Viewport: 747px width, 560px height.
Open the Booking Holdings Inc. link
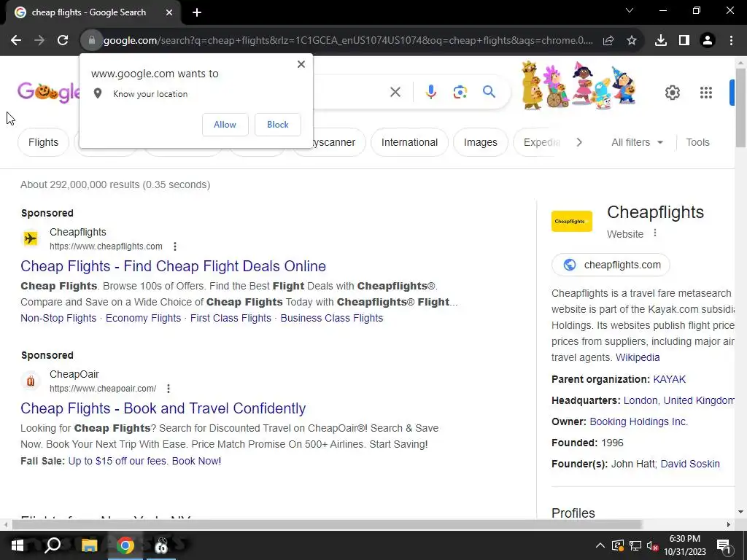pos(638,421)
